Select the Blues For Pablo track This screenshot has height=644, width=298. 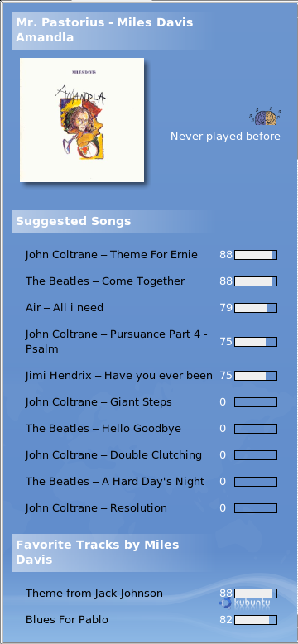click(67, 620)
